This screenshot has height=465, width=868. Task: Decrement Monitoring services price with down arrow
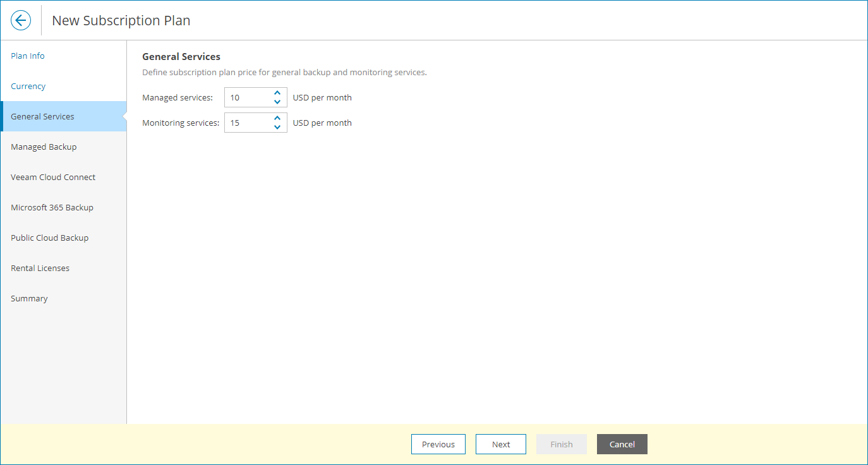tap(277, 126)
